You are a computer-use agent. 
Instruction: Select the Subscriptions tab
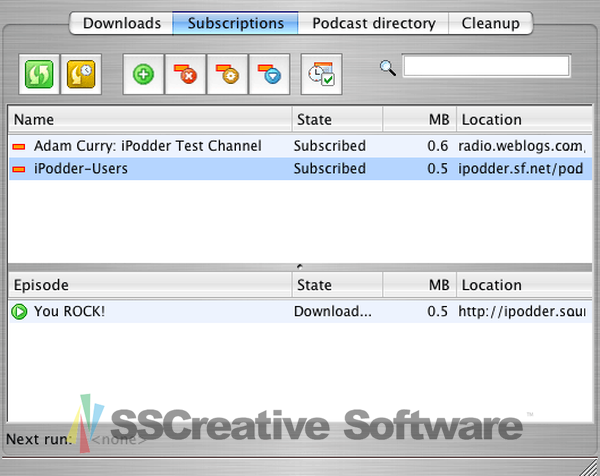(235, 23)
